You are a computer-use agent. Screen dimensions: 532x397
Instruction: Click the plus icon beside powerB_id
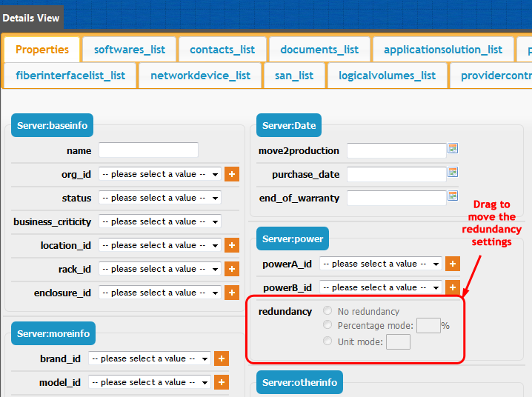[452, 287]
